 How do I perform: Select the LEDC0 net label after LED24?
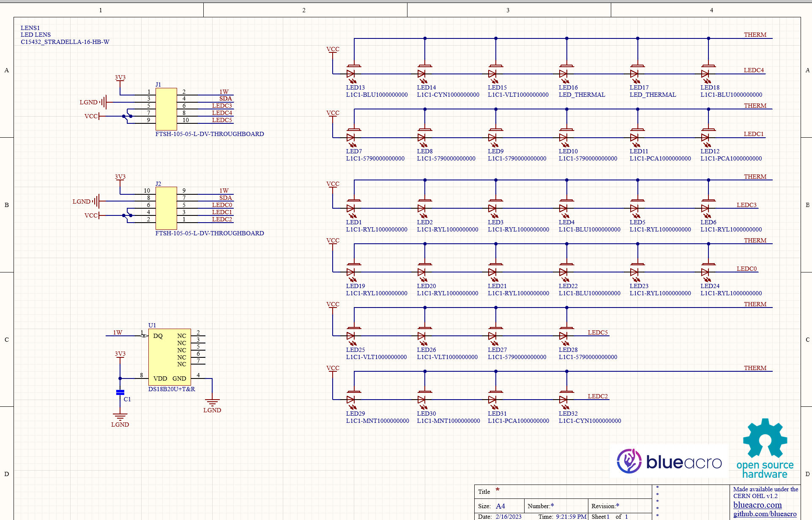(746, 269)
